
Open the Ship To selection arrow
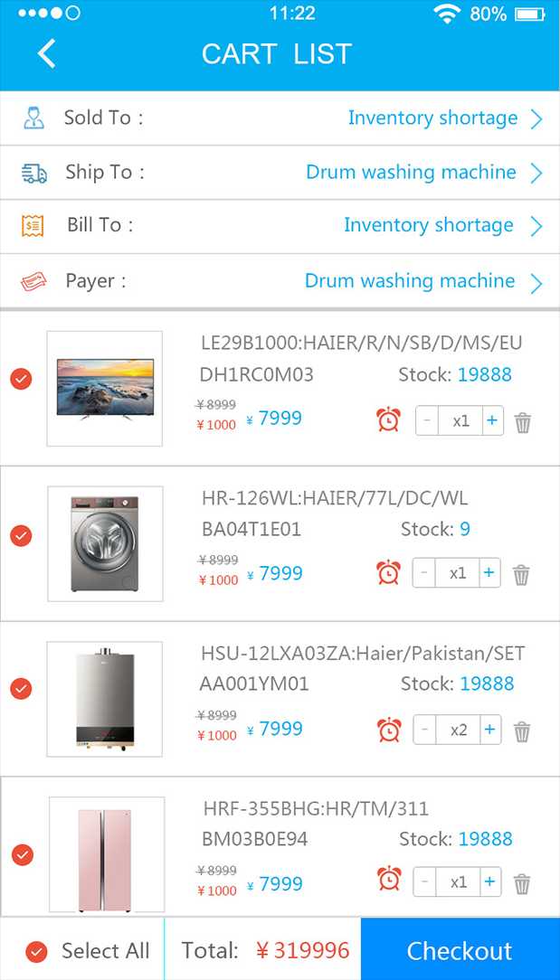(536, 173)
